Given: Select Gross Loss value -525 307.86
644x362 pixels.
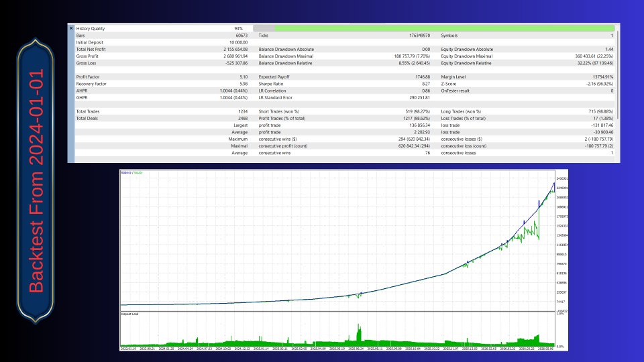Looking at the screenshot, I should coord(236,63).
